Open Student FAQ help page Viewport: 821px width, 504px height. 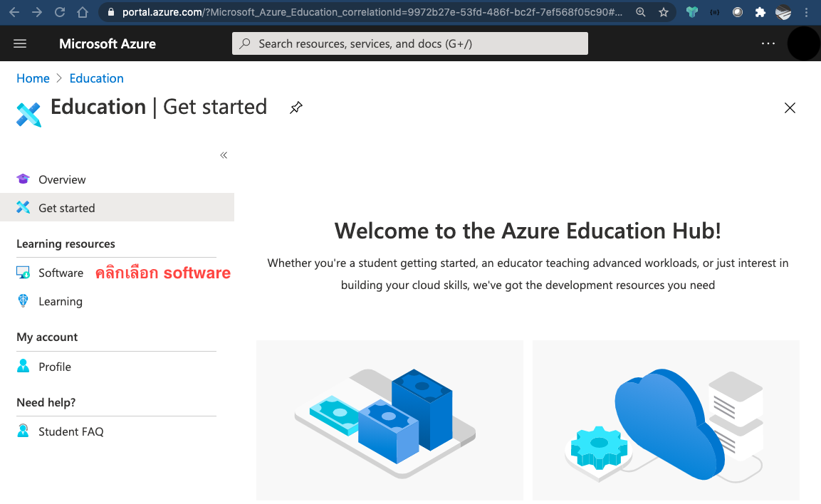point(70,431)
